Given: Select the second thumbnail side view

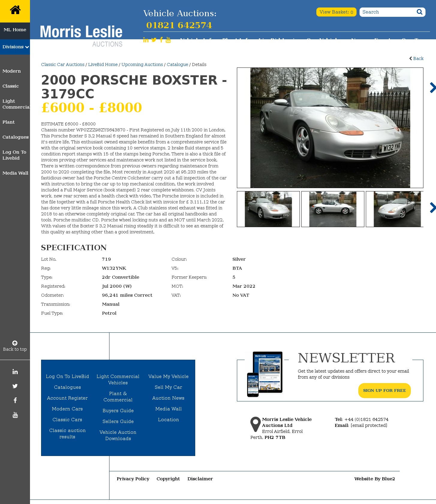Looking at the screenshot, I should click(x=333, y=209).
